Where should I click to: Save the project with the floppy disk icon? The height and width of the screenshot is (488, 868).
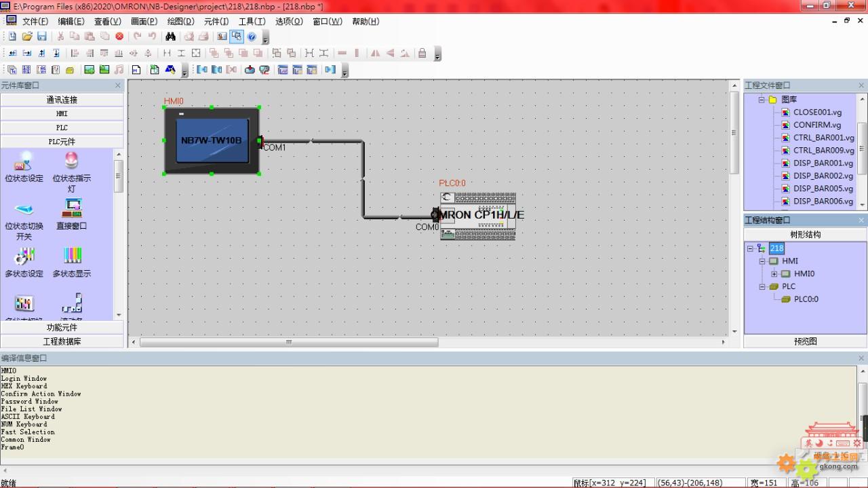(41, 36)
